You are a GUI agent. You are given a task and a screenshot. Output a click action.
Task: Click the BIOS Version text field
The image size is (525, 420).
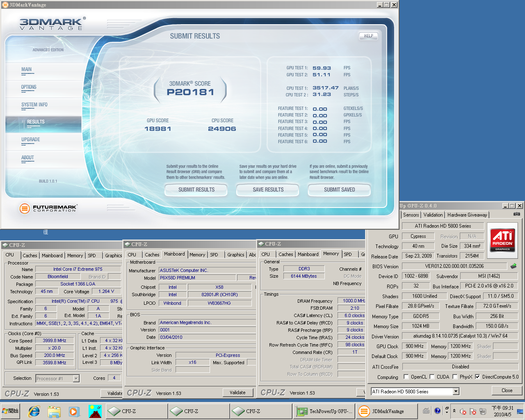coord(454,266)
